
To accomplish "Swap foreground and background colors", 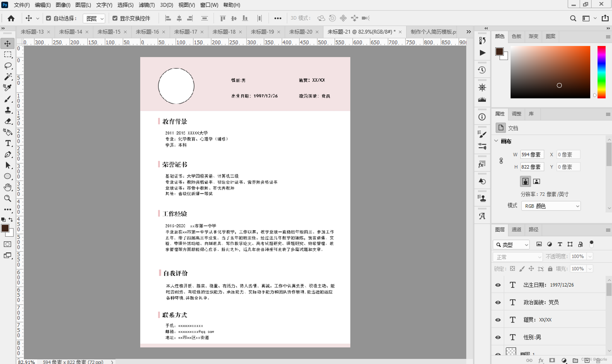I will coord(11,220).
